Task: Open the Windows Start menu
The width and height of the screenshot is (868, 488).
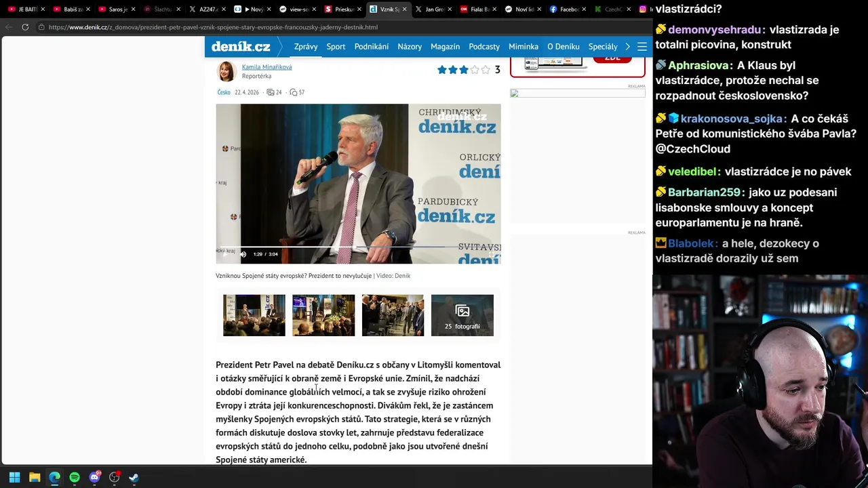Action: click(x=14, y=477)
